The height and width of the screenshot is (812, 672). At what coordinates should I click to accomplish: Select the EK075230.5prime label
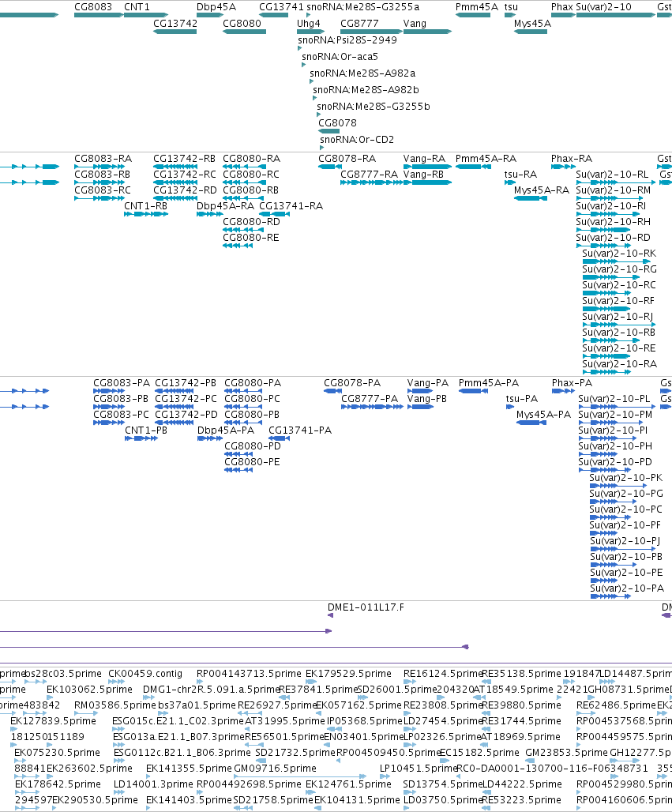[57, 753]
